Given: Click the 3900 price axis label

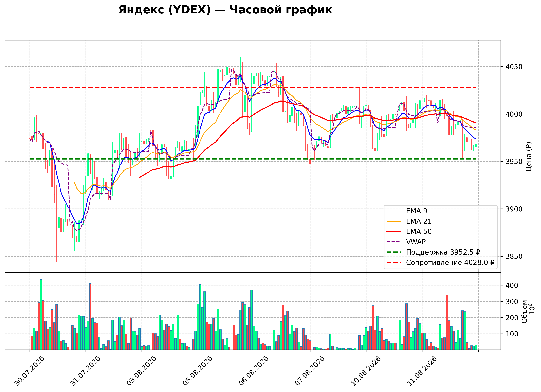Looking at the screenshot, I should click(x=514, y=209).
